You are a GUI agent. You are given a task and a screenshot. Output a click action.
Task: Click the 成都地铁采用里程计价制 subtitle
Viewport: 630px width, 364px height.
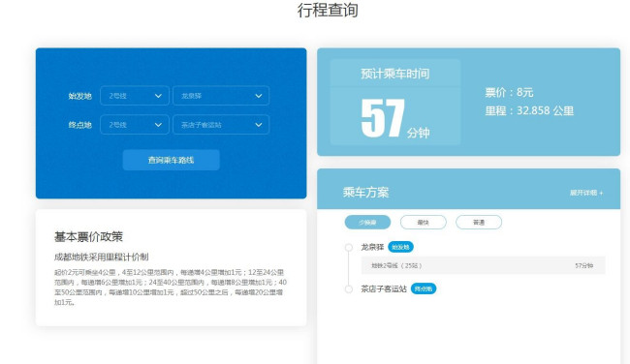101,257
